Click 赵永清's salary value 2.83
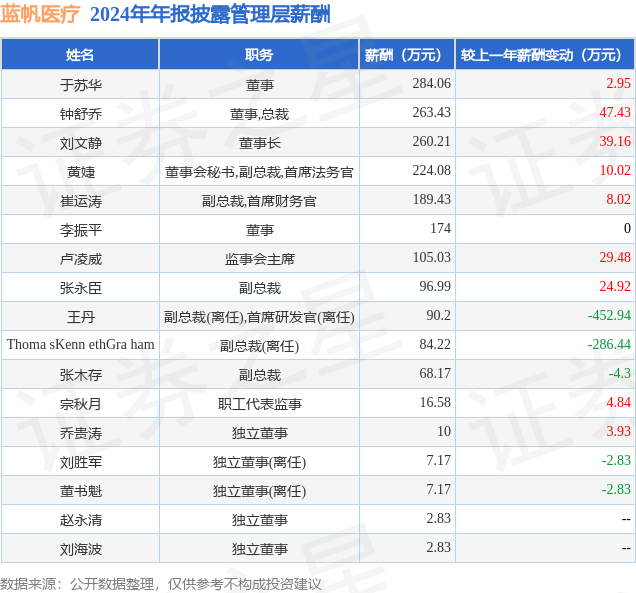 click(438, 518)
